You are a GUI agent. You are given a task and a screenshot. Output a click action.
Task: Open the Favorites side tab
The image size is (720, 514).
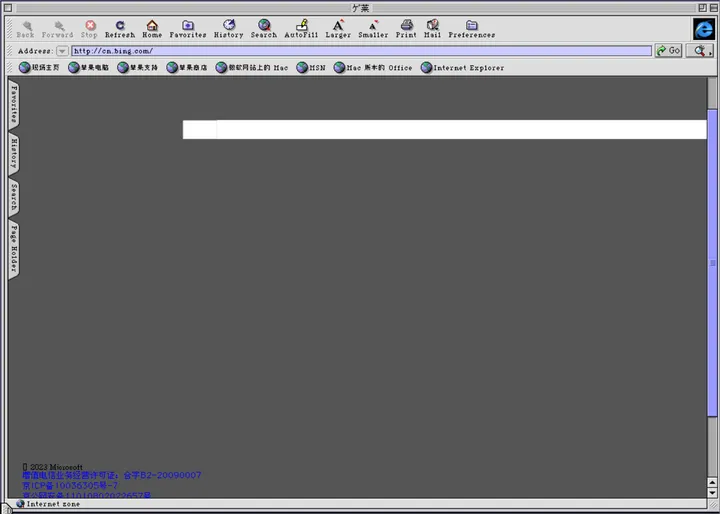[14, 103]
